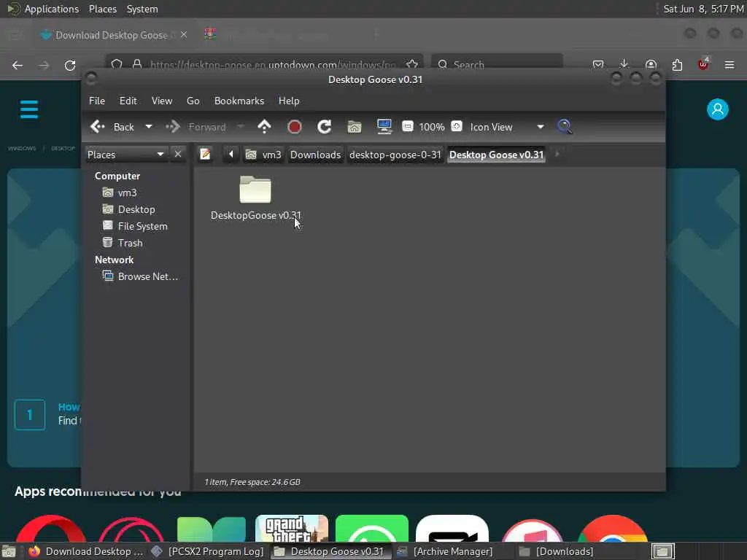
Task: Open the File menu
Action: coord(97,101)
